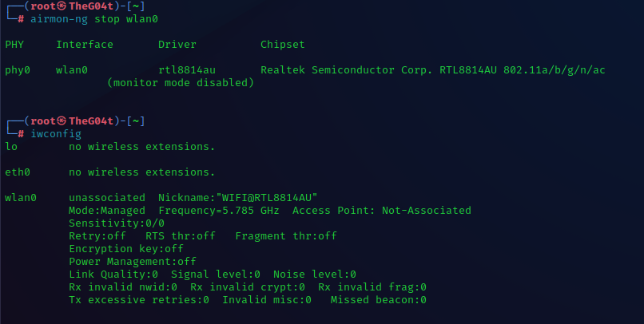The image size is (644, 324).
Task: Click the Missed beacon:0 text
Action: (379, 299)
